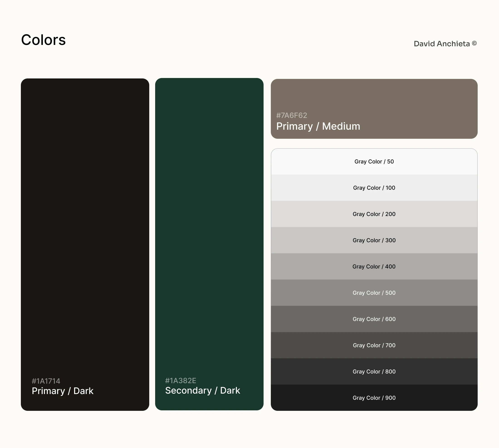Click the copyright symbol icon

[474, 43]
